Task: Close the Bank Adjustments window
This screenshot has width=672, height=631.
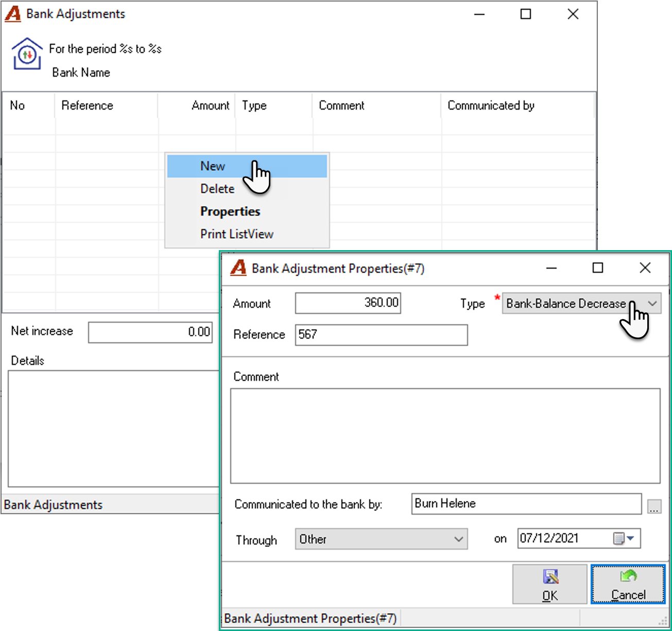Action: tap(573, 14)
